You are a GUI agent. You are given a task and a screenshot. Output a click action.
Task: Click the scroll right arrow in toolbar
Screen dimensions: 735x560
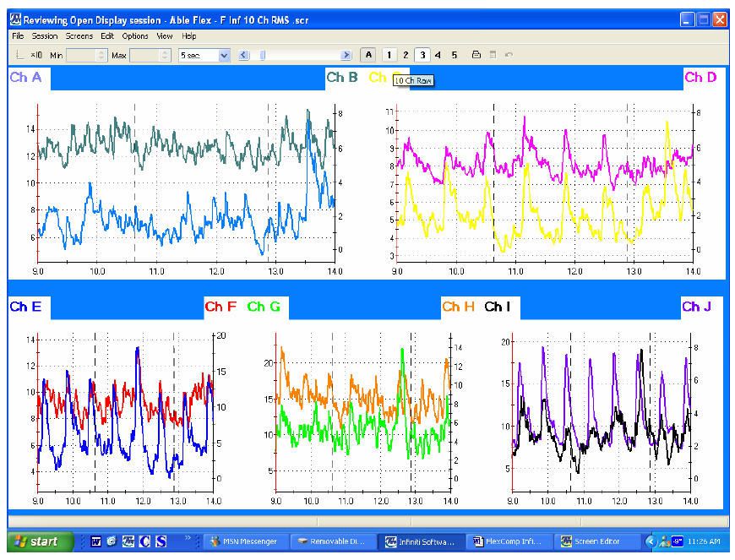[x=346, y=55]
